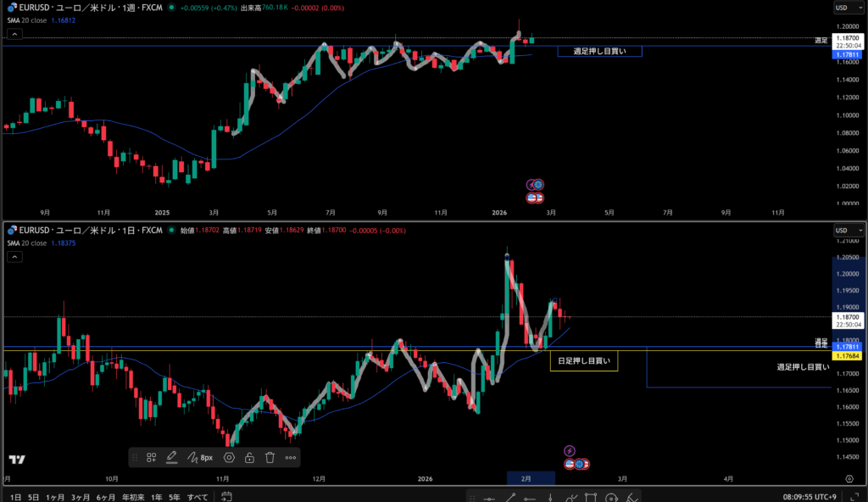Delete the drawing with trash icon

[270, 457]
